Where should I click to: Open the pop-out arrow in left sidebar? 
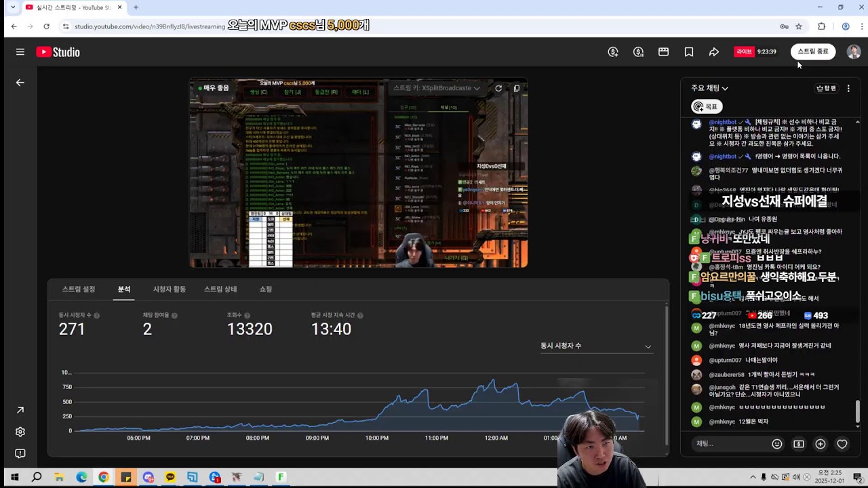[x=20, y=410]
